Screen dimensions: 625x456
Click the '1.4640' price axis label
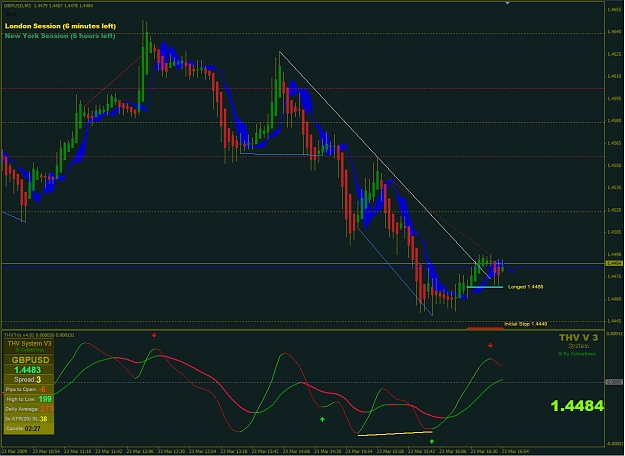click(614, 31)
